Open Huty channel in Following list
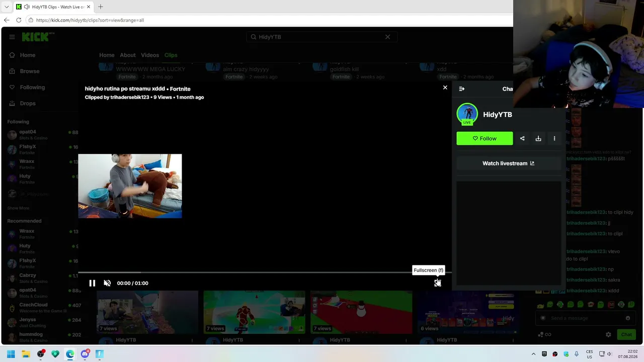This screenshot has height=362, width=644. (43, 179)
